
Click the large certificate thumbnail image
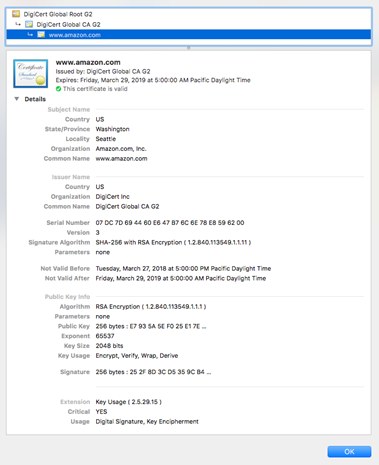point(31,74)
